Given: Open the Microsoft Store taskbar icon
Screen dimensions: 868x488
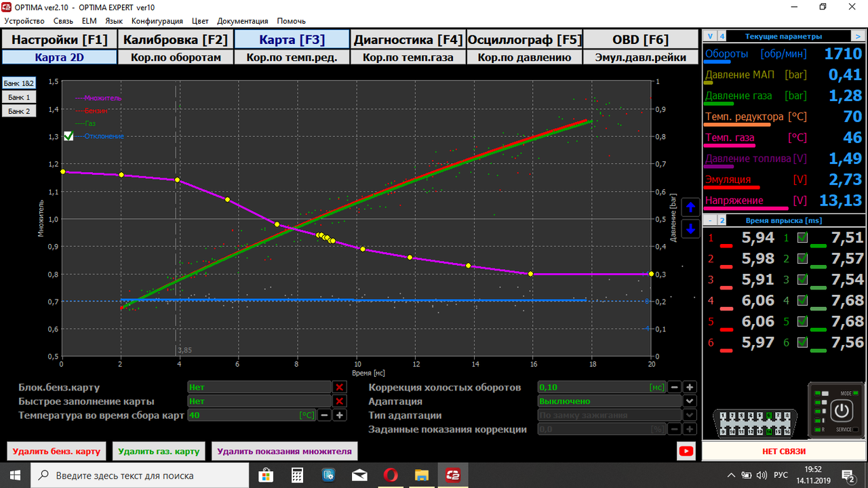Looking at the screenshot, I should click(x=266, y=475).
